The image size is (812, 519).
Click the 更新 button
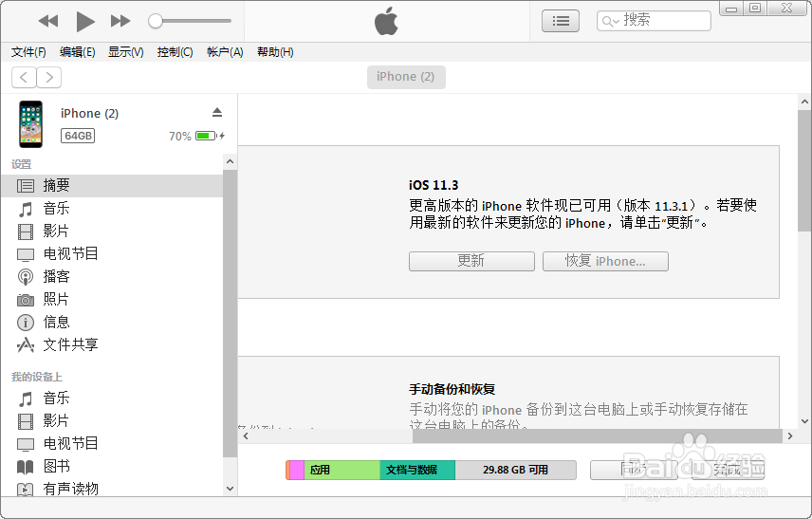[471, 261]
